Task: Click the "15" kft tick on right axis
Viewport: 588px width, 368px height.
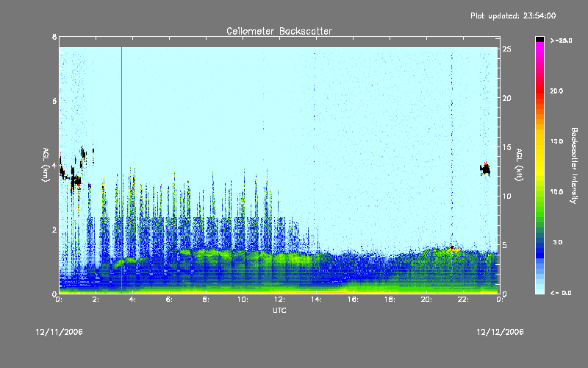Action: 507,147
